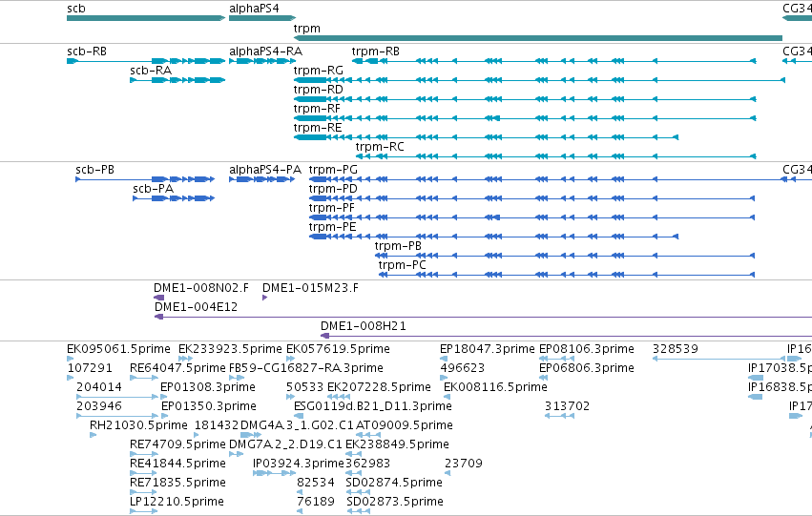This screenshot has width=812, height=516.
Task: Select EST EK238849.5prime
Action: [x=397, y=444]
